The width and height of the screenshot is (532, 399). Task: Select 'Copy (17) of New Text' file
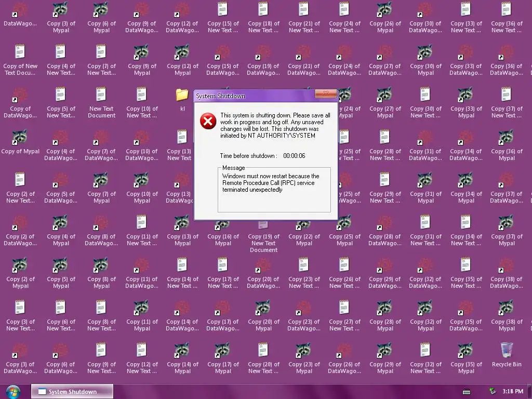223,273
